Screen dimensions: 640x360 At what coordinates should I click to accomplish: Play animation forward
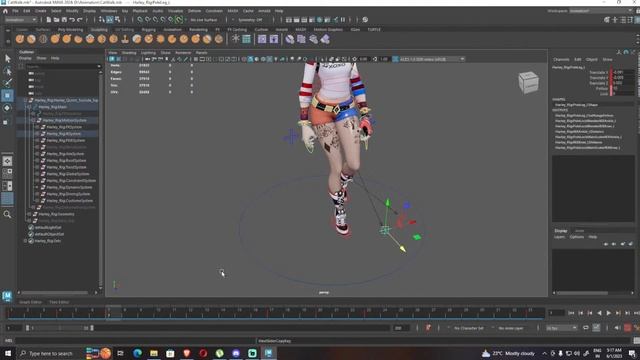tap(609, 313)
